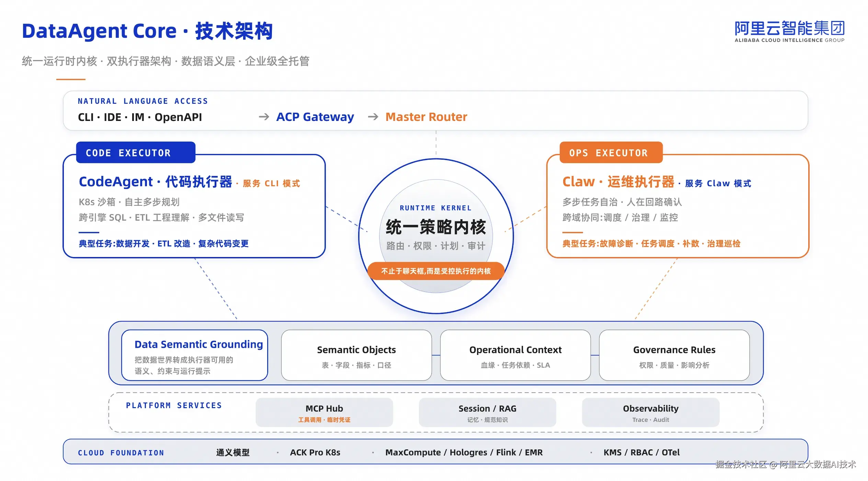This screenshot has width=868, height=481.
Task: Click the 记忆 · 规范知识 text
Action: tap(487, 420)
